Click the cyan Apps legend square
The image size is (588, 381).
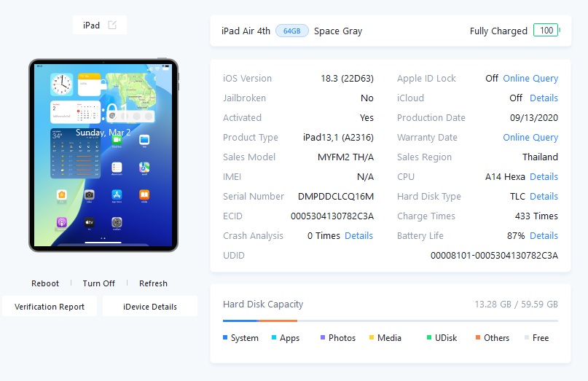[274, 337]
